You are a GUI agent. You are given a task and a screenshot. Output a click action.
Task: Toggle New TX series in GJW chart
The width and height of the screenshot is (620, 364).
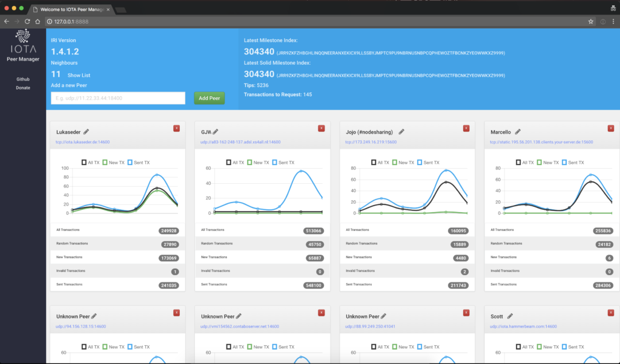258,162
